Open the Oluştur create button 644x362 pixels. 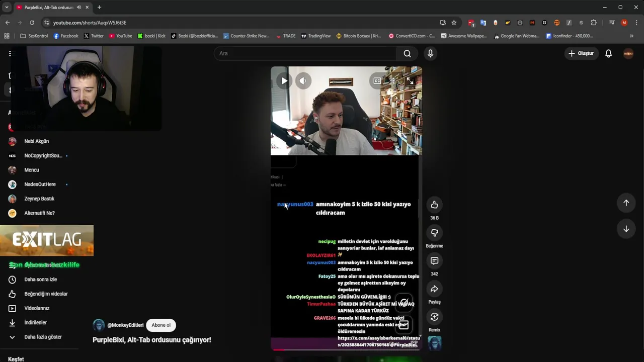(581, 53)
